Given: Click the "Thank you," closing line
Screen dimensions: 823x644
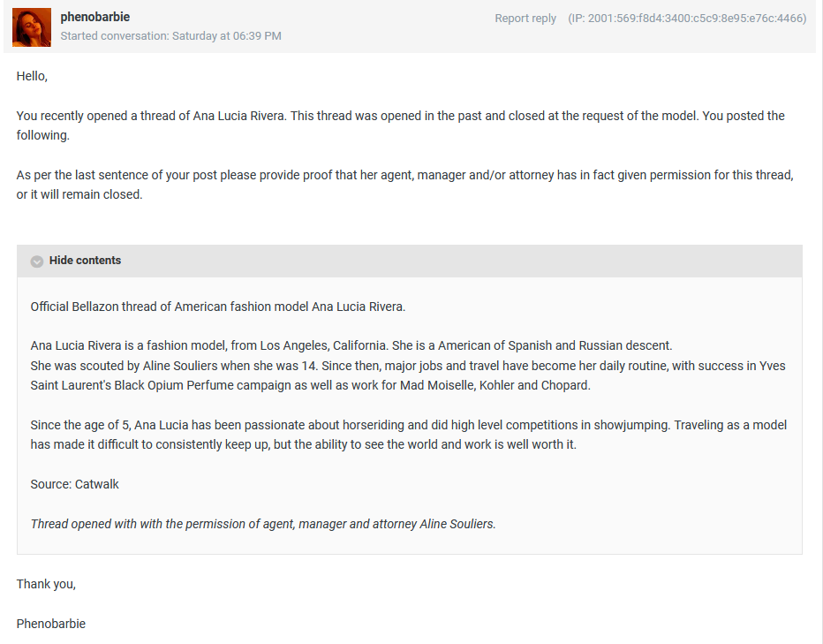Looking at the screenshot, I should pos(46,584).
